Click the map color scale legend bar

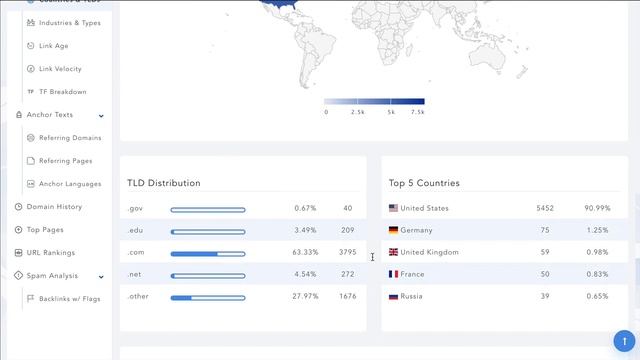[x=374, y=101]
